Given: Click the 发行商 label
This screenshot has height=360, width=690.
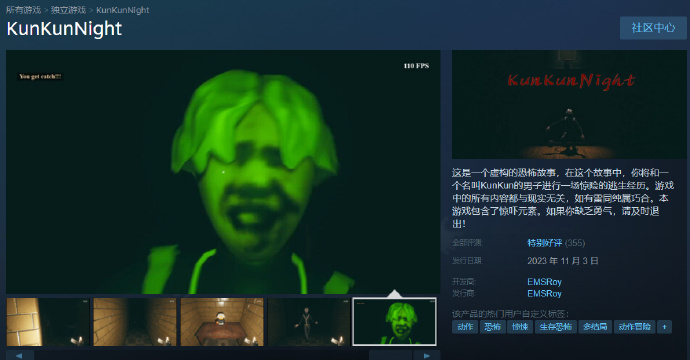Looking at the screenshot, I should pyautogui.click(x=463, y=294).
